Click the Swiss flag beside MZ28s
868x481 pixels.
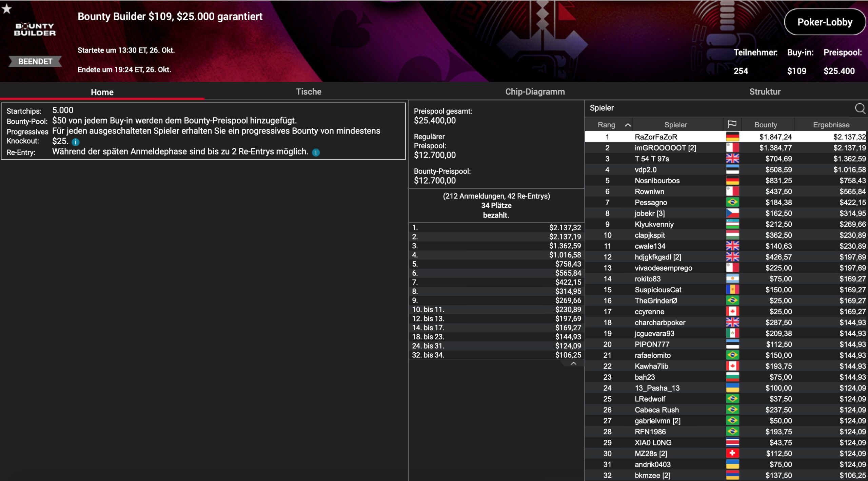732,453
